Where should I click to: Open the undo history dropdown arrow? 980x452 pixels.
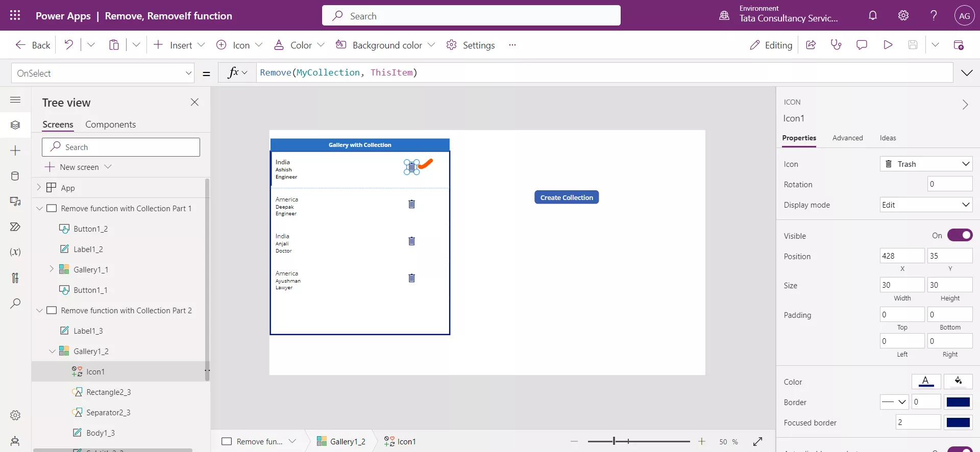tap(91, 45)
